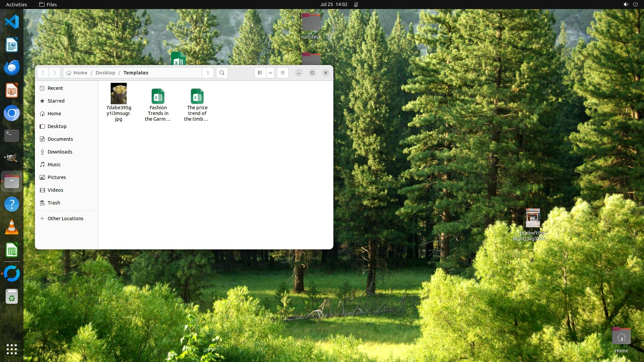Open Trash in the sidebar
This screenshot has height=362, width=644.
[54, 203]
